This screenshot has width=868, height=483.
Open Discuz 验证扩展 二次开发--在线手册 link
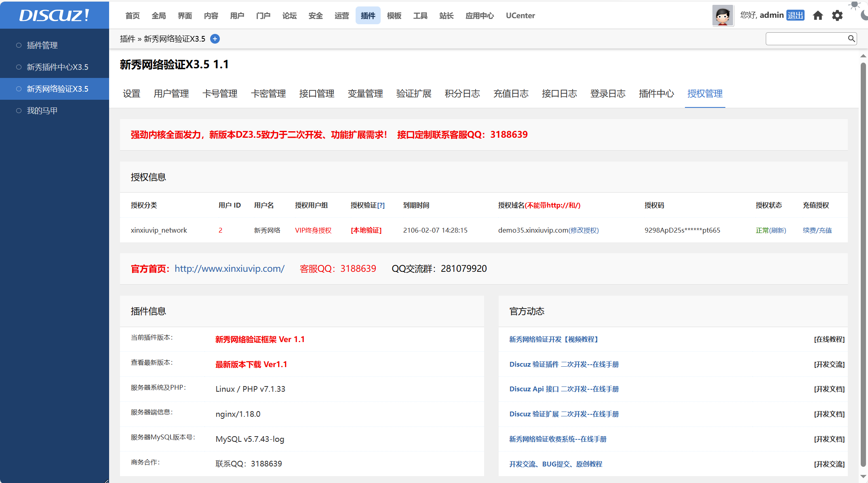click(x=564, y=414)
